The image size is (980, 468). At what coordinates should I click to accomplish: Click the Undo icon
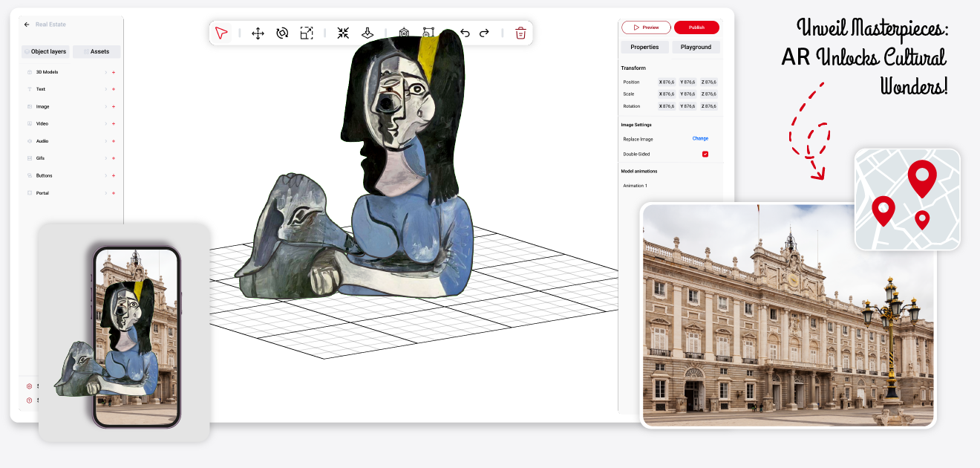[x=465, y=33]
